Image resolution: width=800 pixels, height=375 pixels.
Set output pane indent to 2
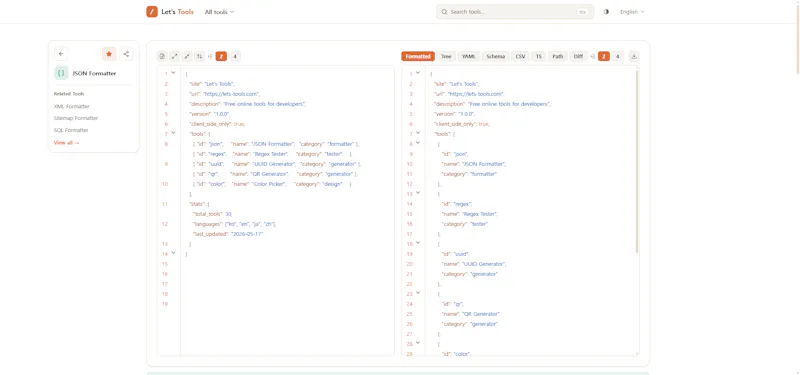point(604,56)
